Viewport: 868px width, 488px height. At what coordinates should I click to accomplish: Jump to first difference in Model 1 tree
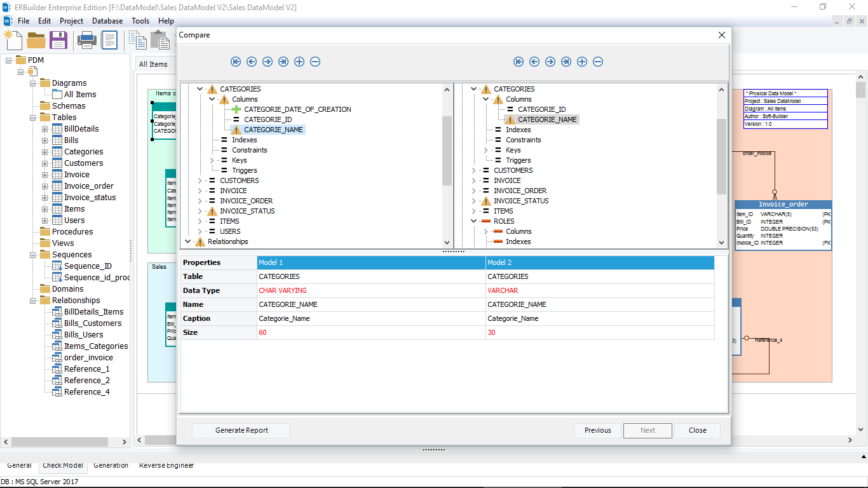tap(236, 62)
